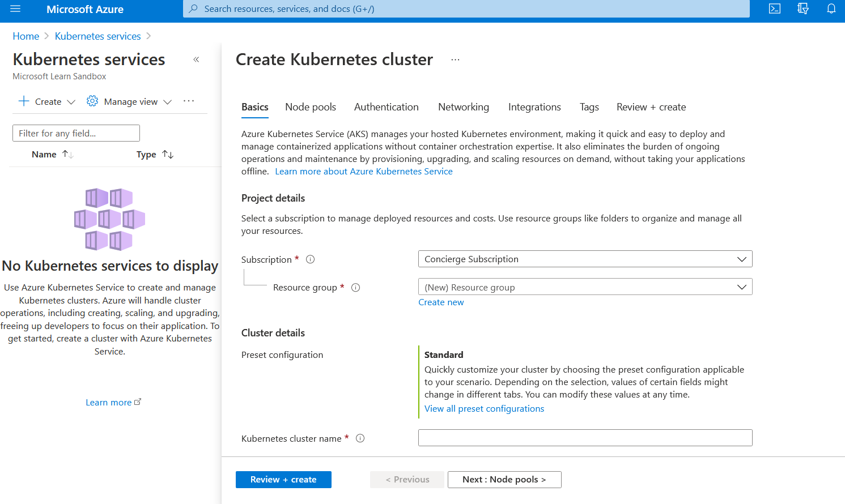845x504 pixels.
Task: Show the Kubernetes cluster name info icon
Action: [x=360, y=438]
